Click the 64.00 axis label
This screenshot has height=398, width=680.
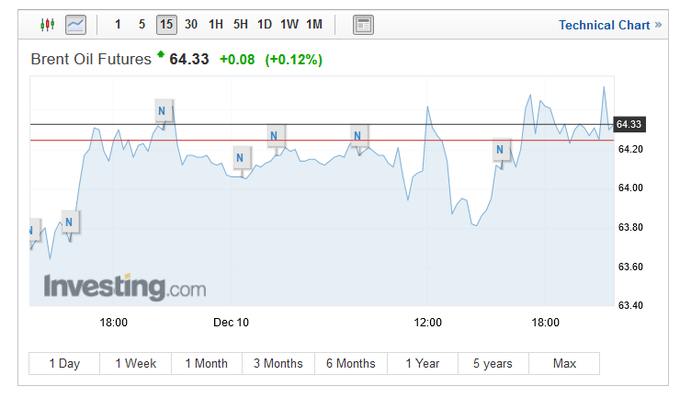(631, 188)
